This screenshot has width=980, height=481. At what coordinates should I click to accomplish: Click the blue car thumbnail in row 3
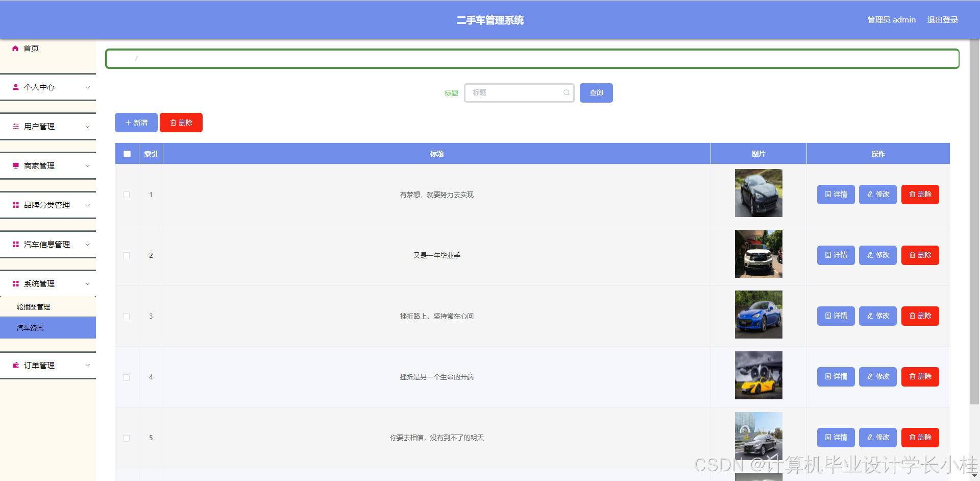[x=758, y=315]
